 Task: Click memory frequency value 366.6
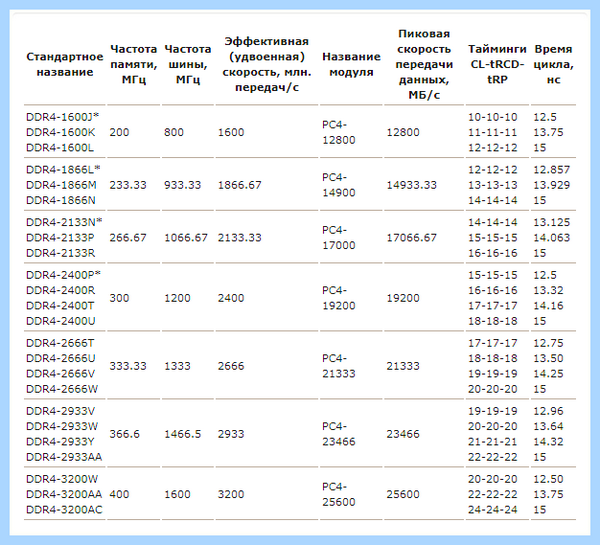click(x=124, y=434)
